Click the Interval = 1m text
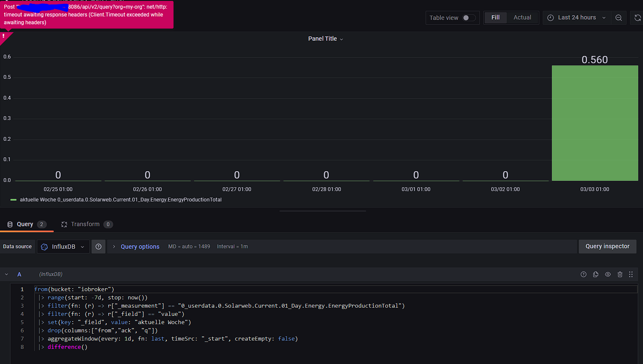This screenshot has height=364, width=643. click(233, 247)
